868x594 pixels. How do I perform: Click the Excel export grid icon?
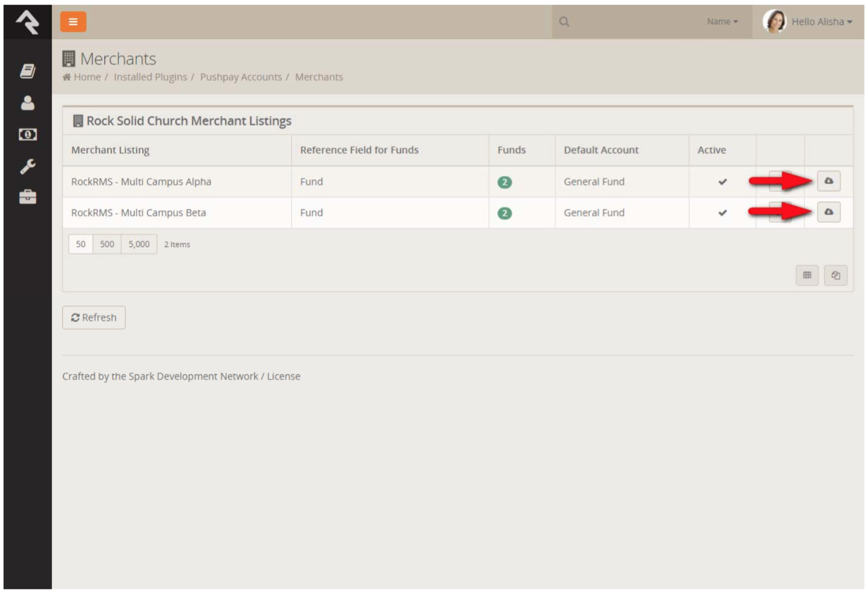[x=807, y=275]
